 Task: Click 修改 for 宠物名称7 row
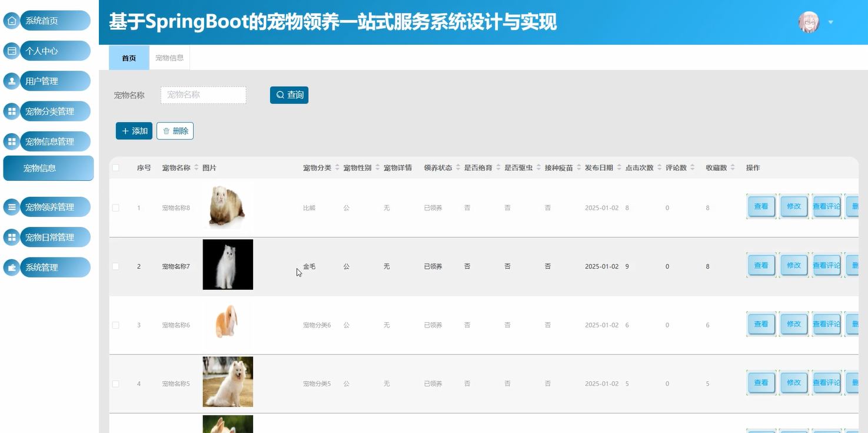794,265
